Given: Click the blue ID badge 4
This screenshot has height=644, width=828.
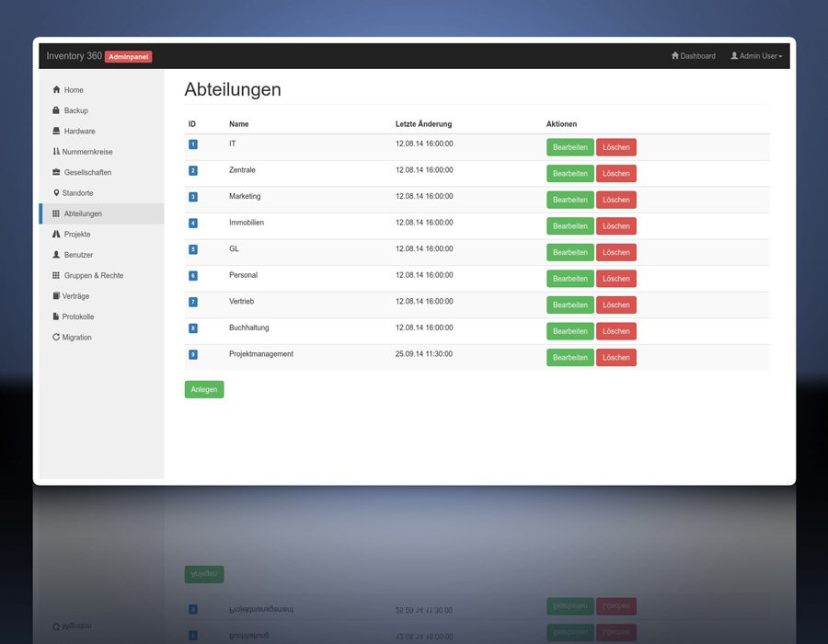Looking at the screenshot, I should point(193,224).
